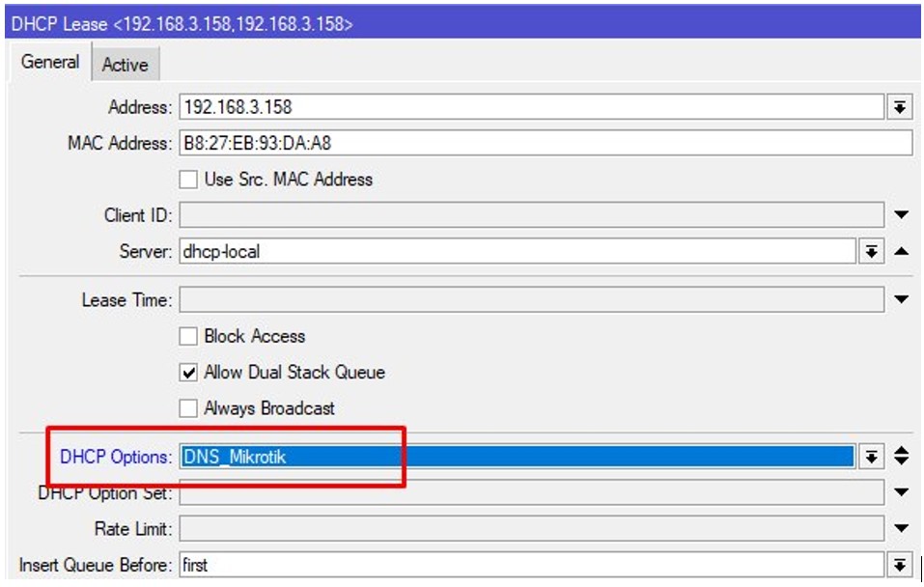The height and width of the screenshot is (587, 924).
Task: Check the Block Access option
Action: tap(189, 337)
